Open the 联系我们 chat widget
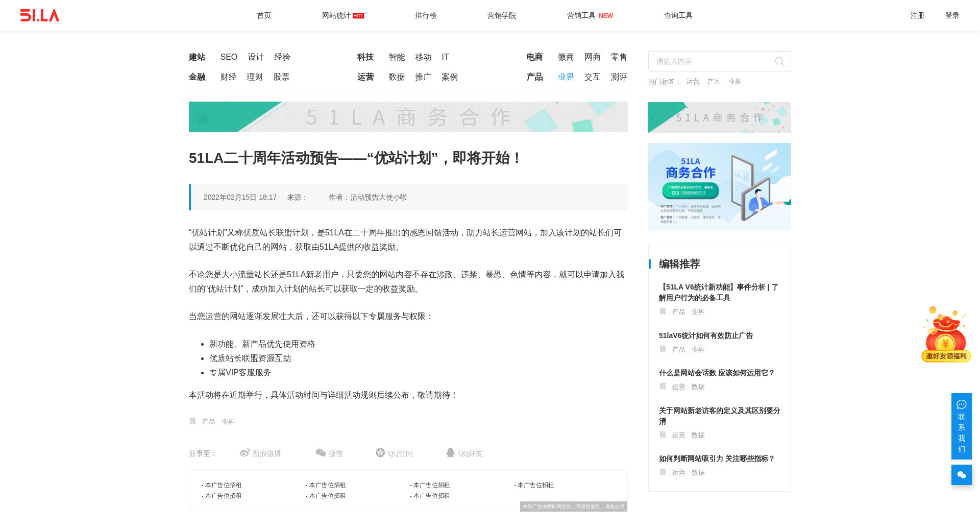The image size is (980, 531). (961, 426)
